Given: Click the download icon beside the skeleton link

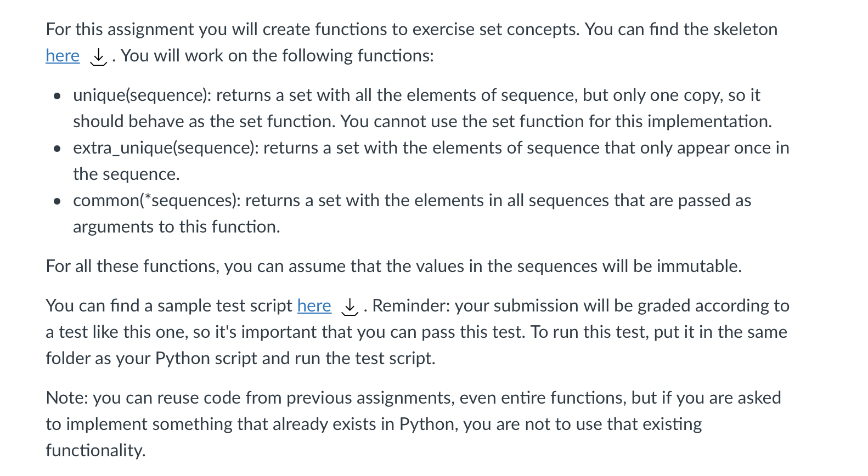Looking at the screenshot, I should point(98,56).
